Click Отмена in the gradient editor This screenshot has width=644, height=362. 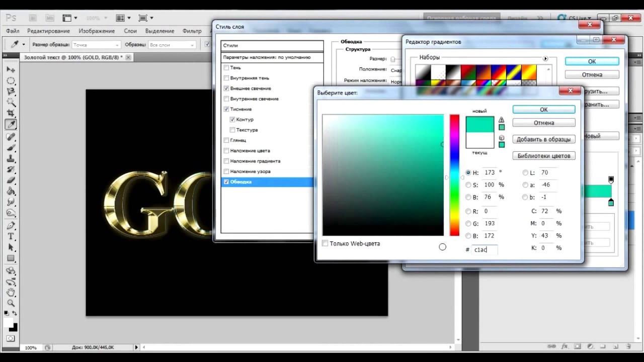592,74
